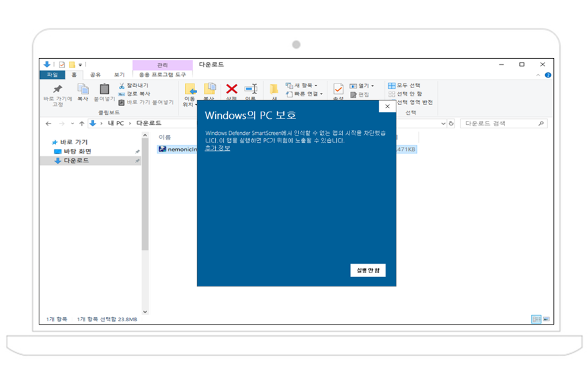
Task: Go up one folder level with up arrow
Action: pyautogui.click(x=82, y=124)
